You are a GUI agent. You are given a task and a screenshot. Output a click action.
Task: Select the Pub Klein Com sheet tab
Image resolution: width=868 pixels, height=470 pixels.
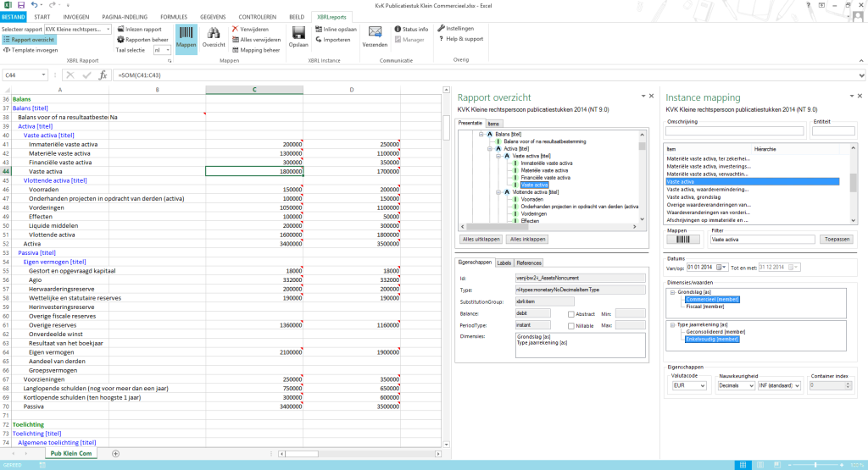tap(71, 453)
